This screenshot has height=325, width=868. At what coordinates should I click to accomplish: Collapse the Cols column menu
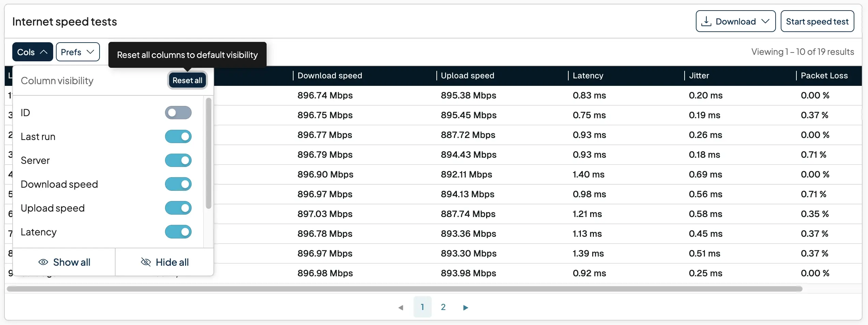pyautogui.click(x=32, y=52)
